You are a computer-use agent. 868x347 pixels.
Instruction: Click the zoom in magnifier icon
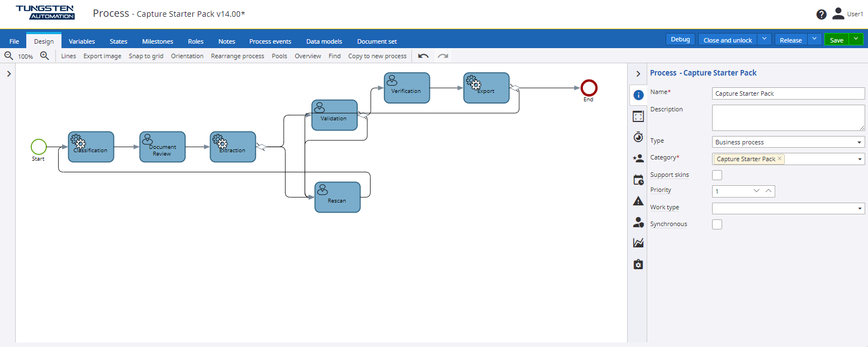click(x=45, y=56)
